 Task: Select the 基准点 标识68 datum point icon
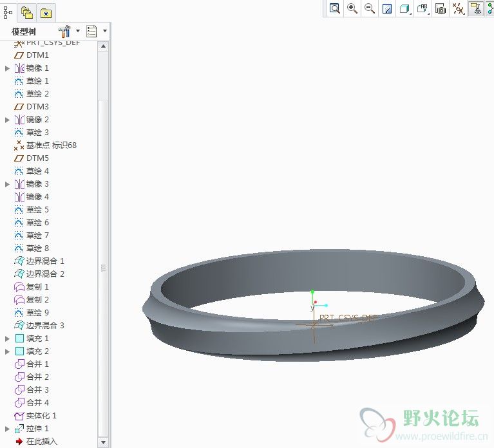tap(19, 145)
